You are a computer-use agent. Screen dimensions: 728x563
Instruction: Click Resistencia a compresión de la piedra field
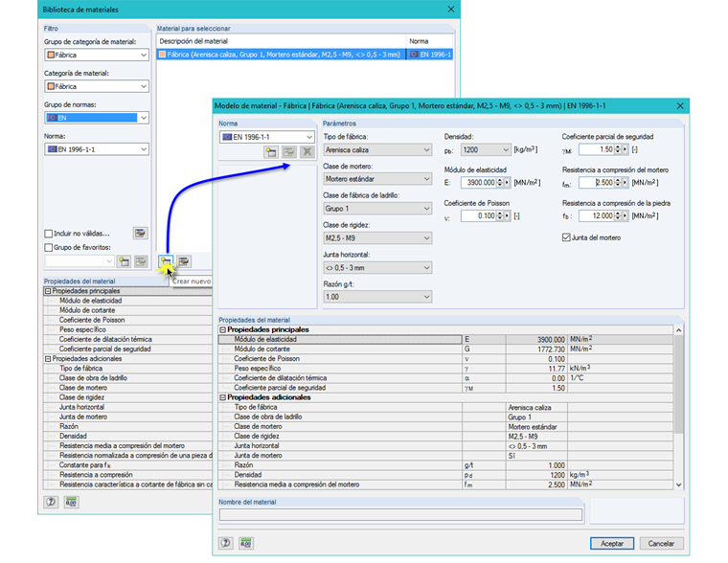point(597,215)
